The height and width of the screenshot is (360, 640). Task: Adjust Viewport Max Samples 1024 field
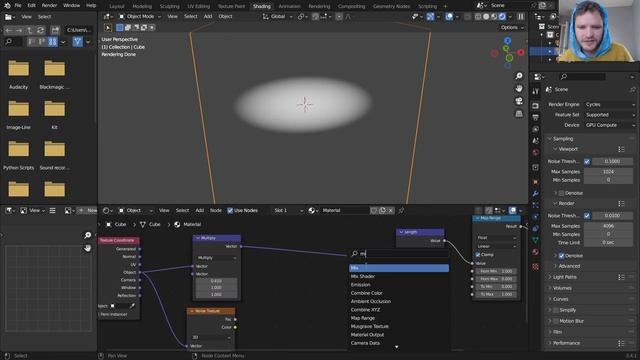coord(608,172)
